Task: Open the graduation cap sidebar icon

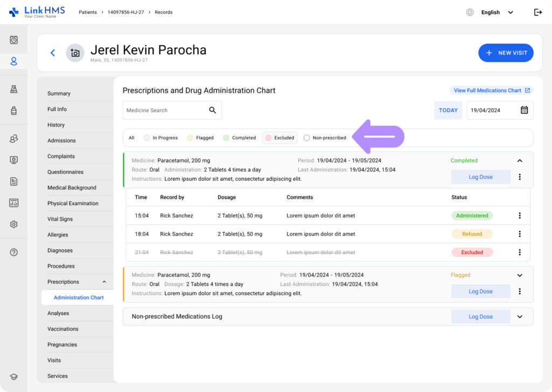Action: coord(13,376)
